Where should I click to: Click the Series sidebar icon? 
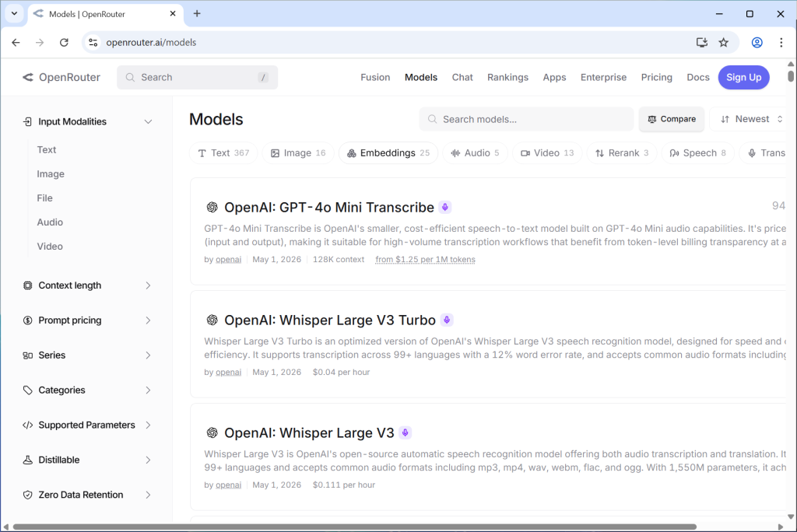pyautogui.click(x=27, y=355)
